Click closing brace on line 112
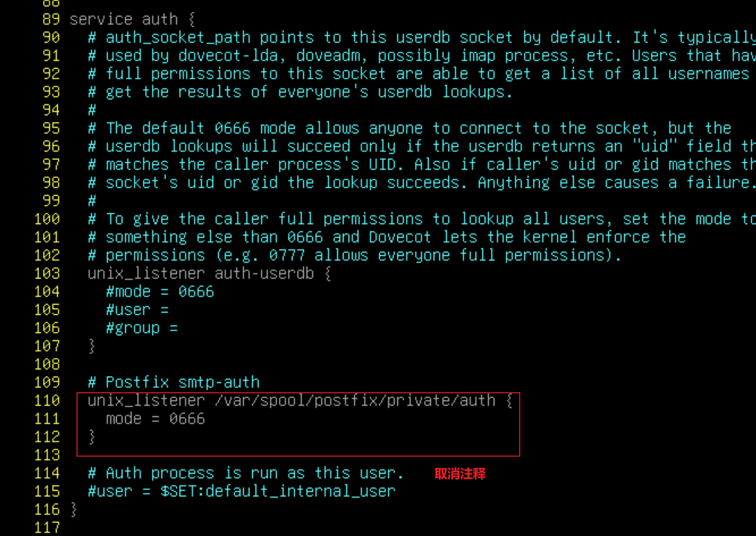This screenshot has height=536, width=756. tap(92, 437)
